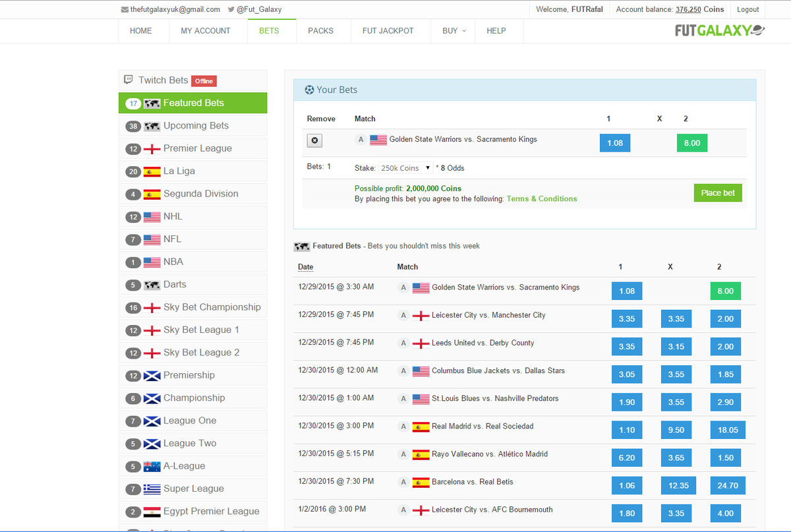Click the Greece flag next to Super League

pyautogui.click(x=152, y=488)
